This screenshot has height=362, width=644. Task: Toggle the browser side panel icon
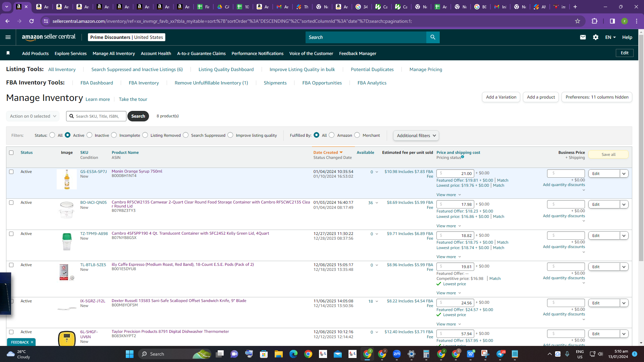612,21
